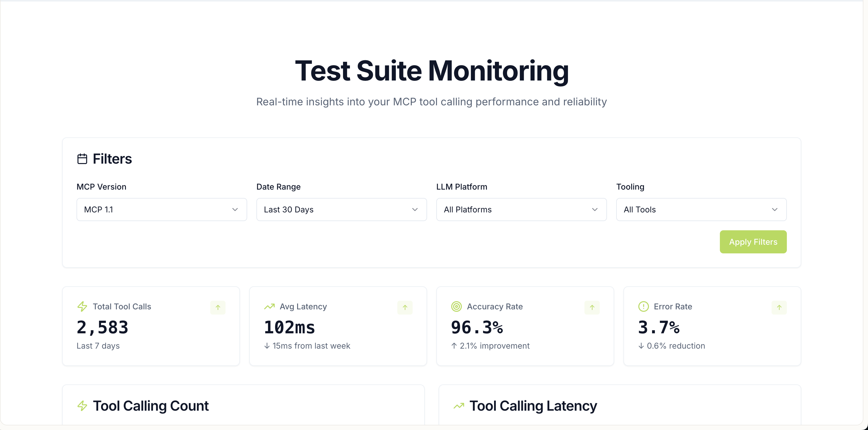Click the Test Suite Monitoring title
Viewport: 868px width, 430px height.
432,71
